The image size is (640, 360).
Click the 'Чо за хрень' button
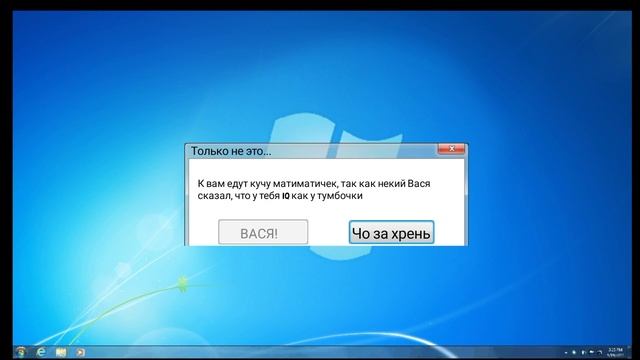(x=391, y=233)
